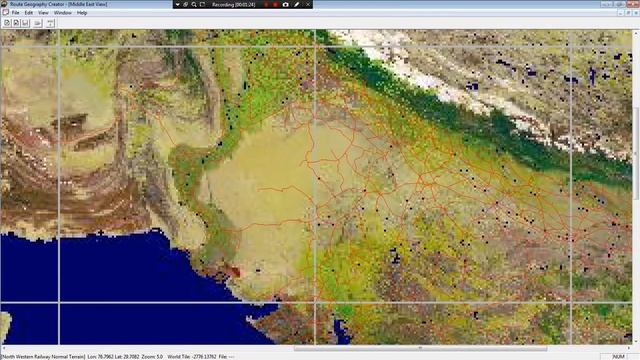The height and width of the screenshot is (360, 640).
Task: Click the New document toolbar icon
Action: click(7, 23)
